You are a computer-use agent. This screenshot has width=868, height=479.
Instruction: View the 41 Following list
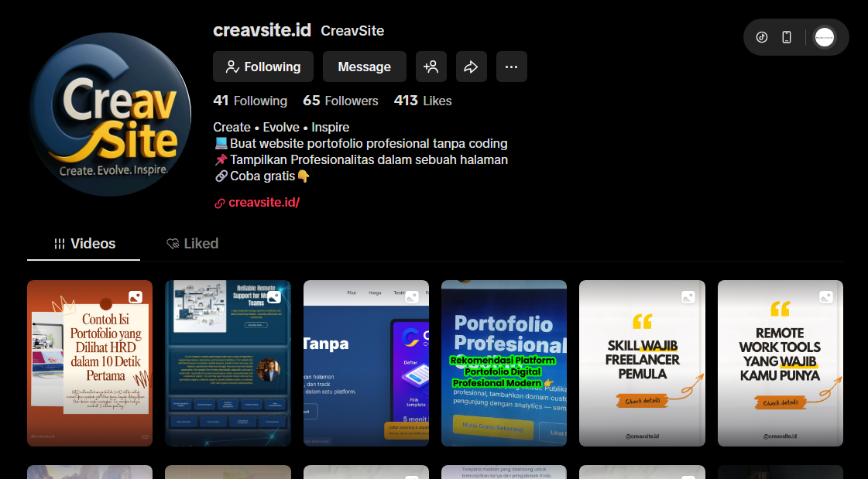point(249,101)
